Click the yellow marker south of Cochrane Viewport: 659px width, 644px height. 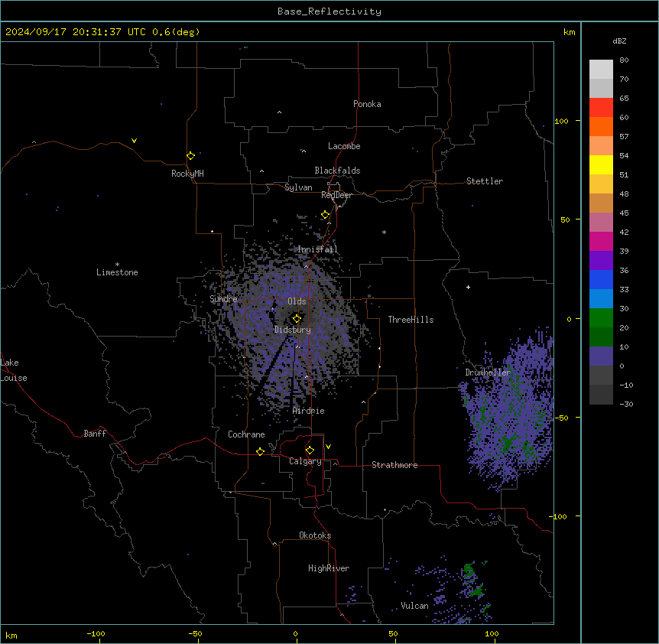pos(260,451)
